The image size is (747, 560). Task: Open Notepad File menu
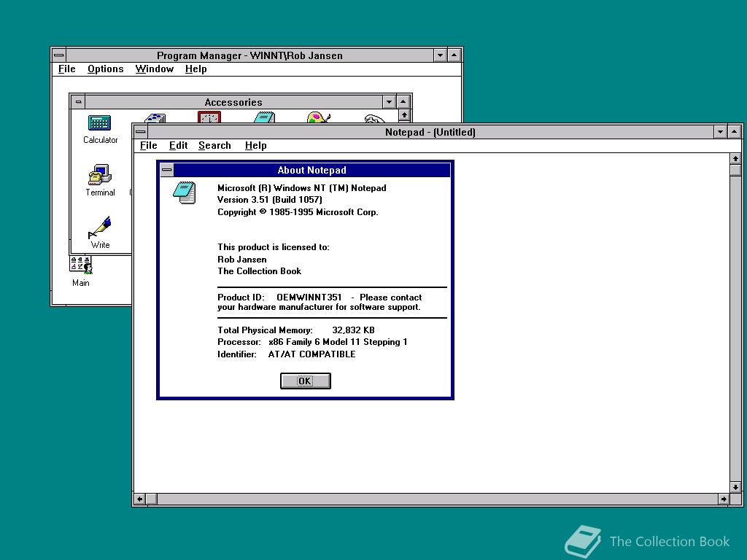pos(149,146)
